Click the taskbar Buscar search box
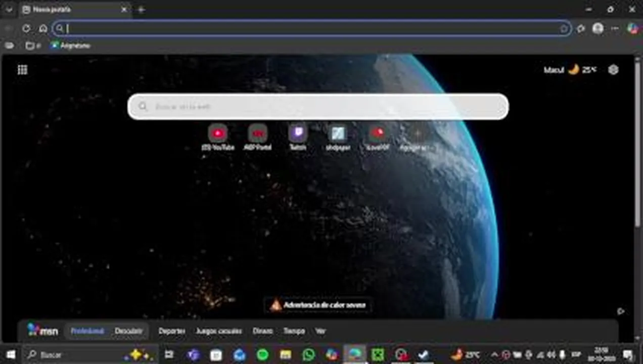This screenshot has width=643, height=364. coord(89,355)
